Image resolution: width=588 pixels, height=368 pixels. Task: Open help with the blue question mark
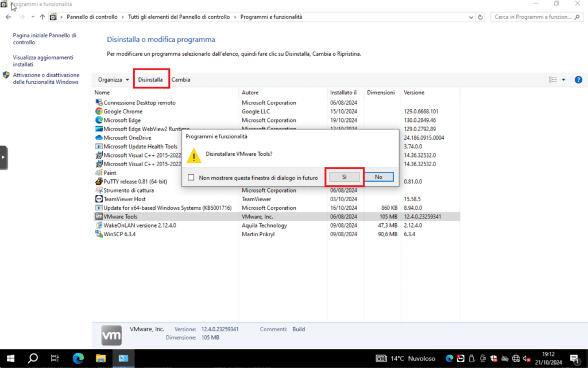578,79
